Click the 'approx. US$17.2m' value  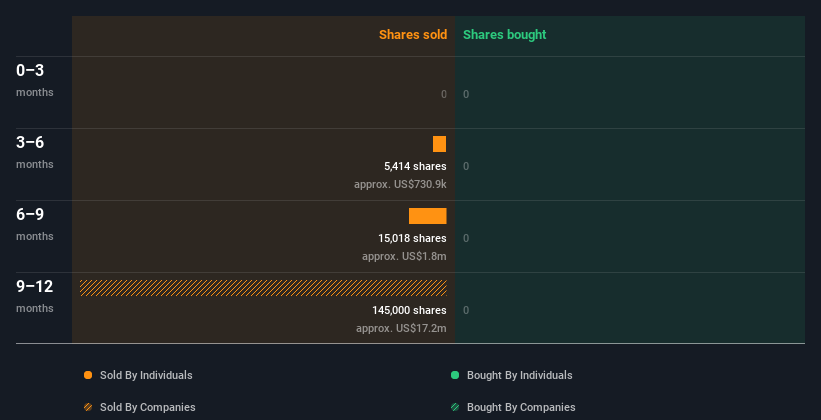[402, 328]
